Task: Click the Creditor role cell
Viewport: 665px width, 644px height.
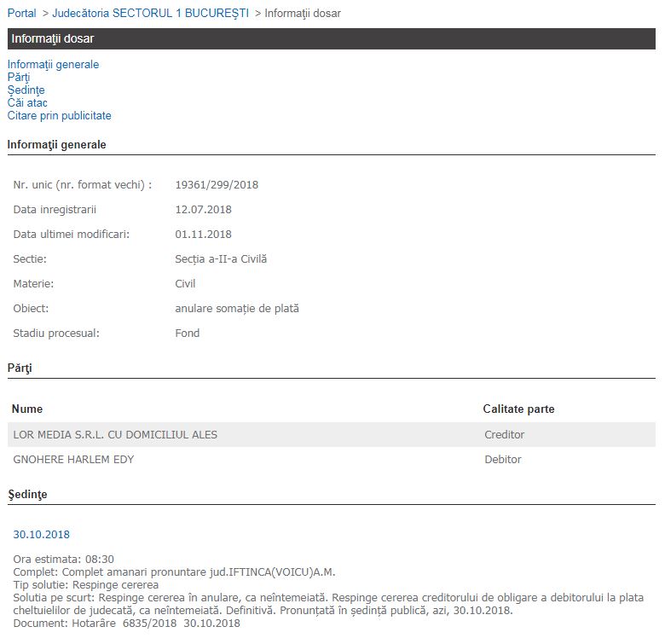Action: [504, 435]
